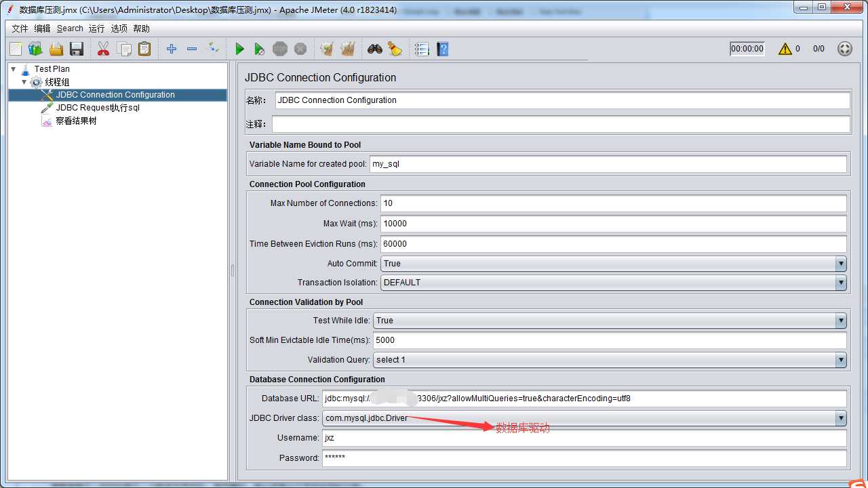Click Soft Min Evictable Idle Time field
The width and height of the screenshot is (868, 488).
click(610, 340)
